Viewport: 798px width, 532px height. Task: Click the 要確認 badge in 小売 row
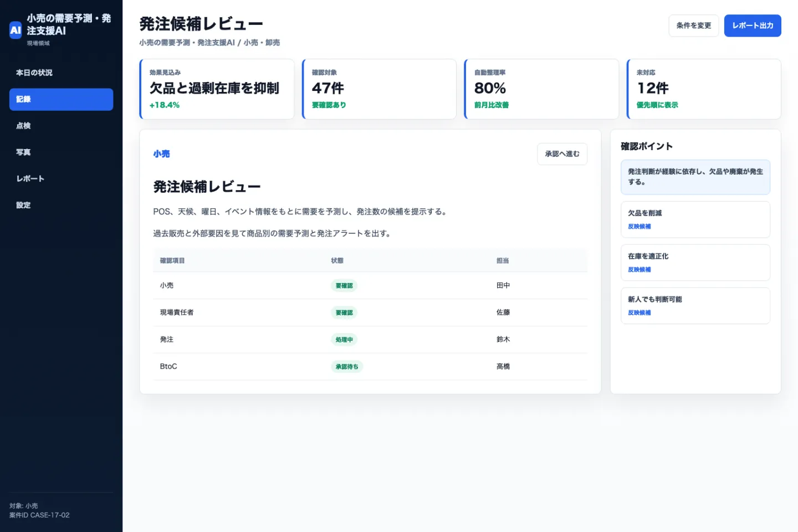pyautogui.click(x=344, y=286)
